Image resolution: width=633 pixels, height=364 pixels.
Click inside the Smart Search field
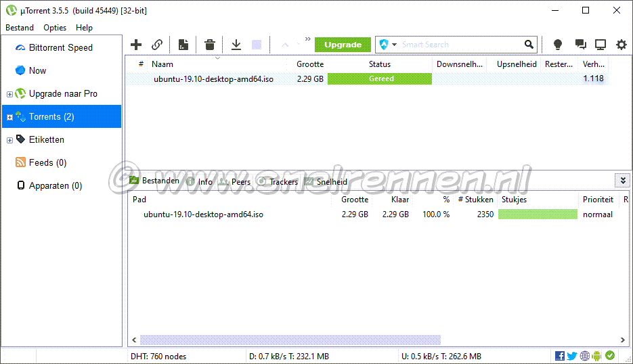click(x=460, y=45)
